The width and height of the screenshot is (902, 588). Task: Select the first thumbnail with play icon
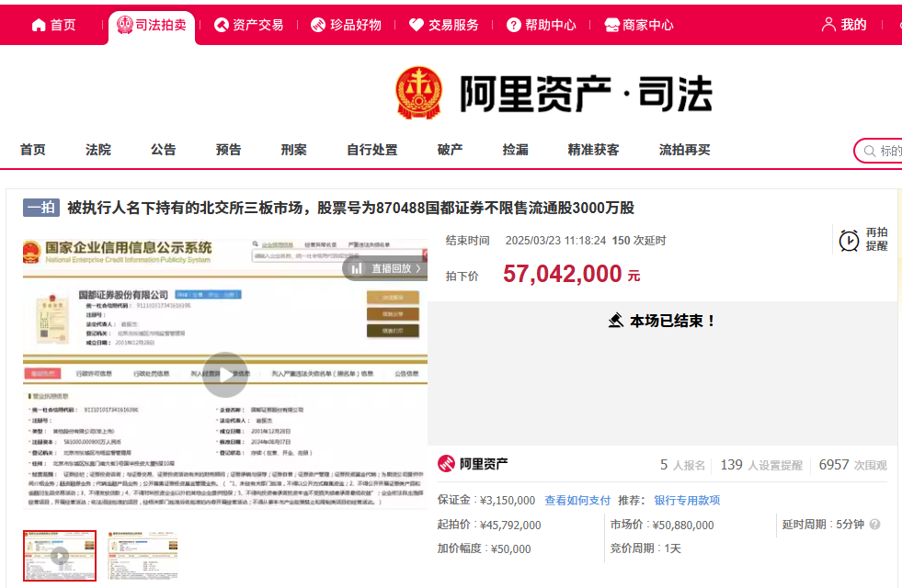click(x=60, y=555)
